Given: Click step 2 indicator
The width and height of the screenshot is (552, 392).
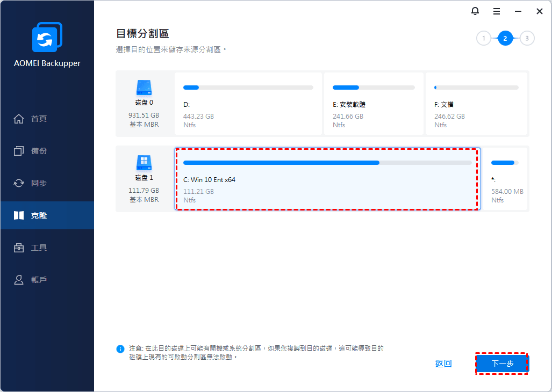Looking at the screenshot, I should coord(505,38).
